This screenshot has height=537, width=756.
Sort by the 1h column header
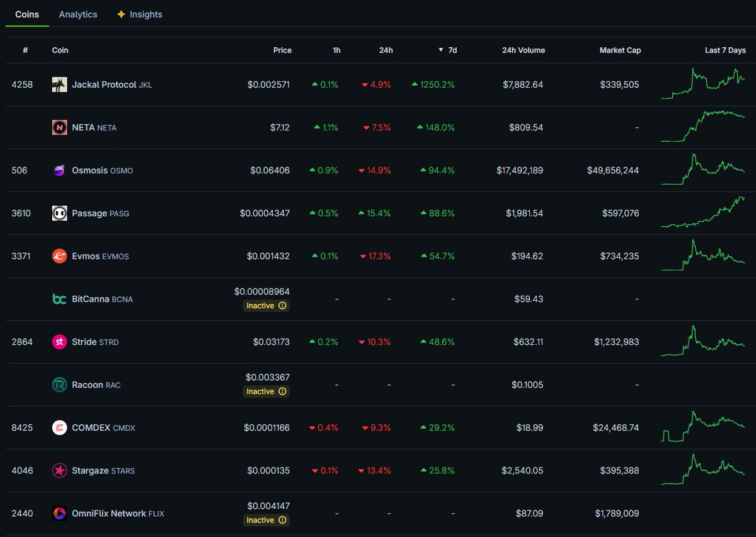(x=336, y=50)
